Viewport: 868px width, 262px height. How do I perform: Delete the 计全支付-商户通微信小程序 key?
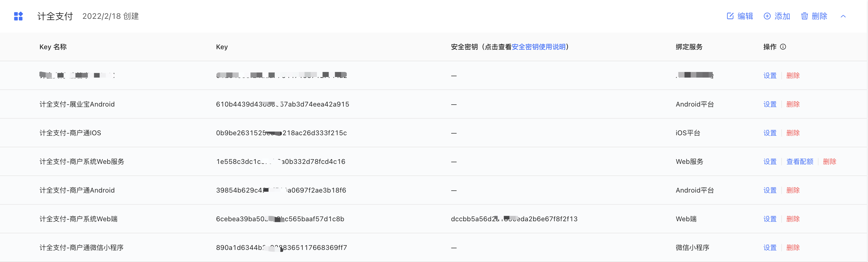[x=793, y=247]
